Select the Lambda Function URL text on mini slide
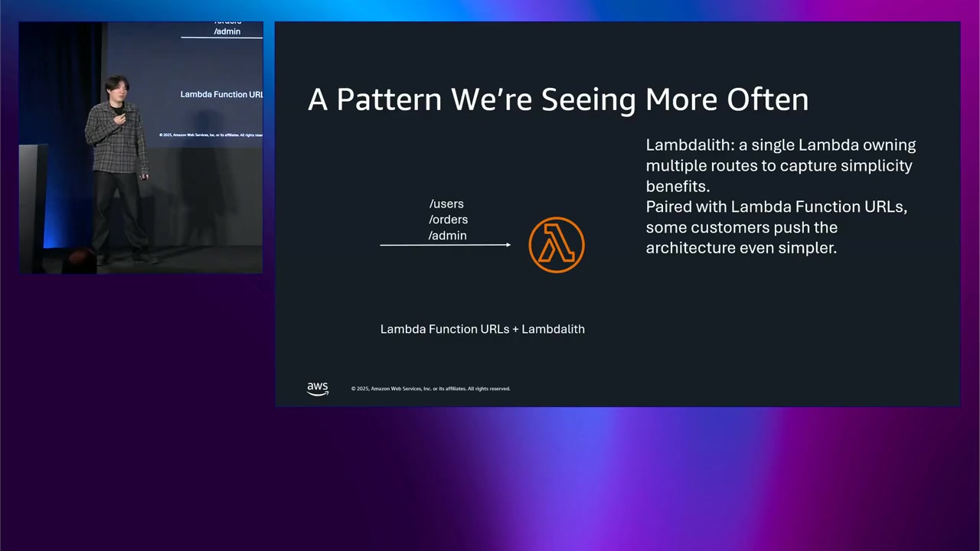This screenshot has width=980, height=551. [221, 94]
